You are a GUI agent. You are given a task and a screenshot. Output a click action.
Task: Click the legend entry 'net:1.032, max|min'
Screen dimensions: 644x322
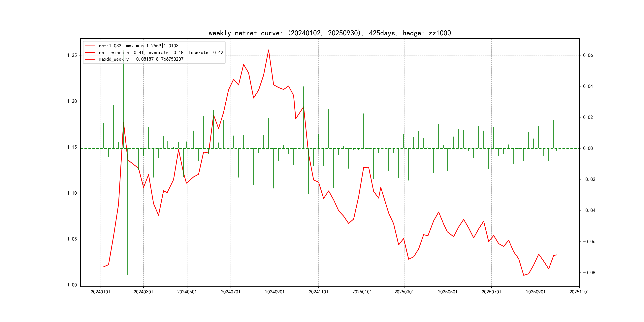click(139, 46)
